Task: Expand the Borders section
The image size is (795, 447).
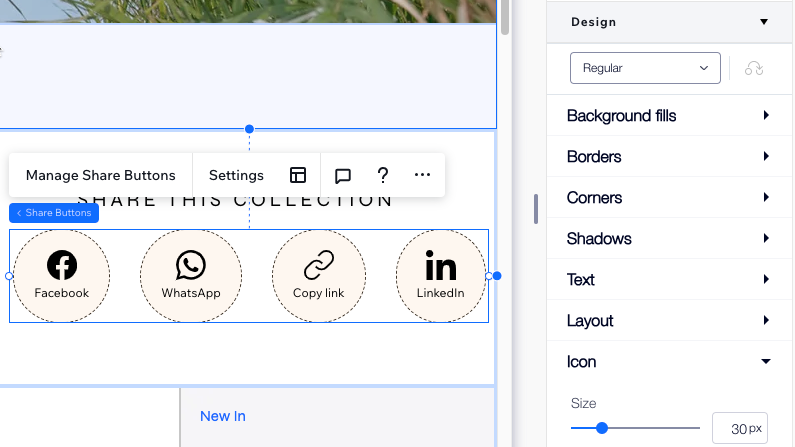Action: pyautogui.click(x=669, y=157)
